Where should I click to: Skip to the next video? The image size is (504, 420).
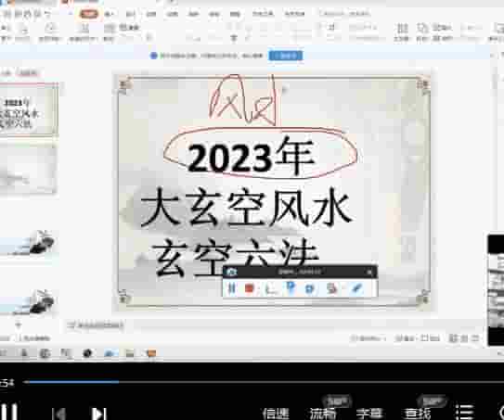coord(98,414)
